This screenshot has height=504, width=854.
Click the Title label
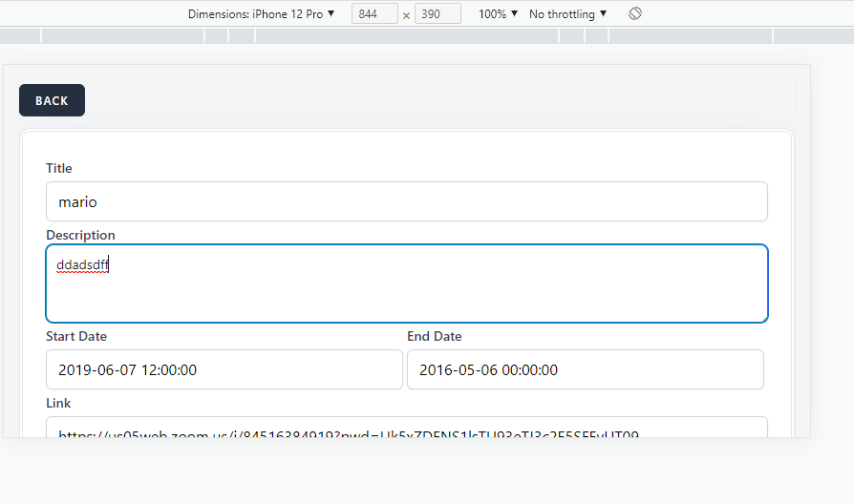coord(59,168)
